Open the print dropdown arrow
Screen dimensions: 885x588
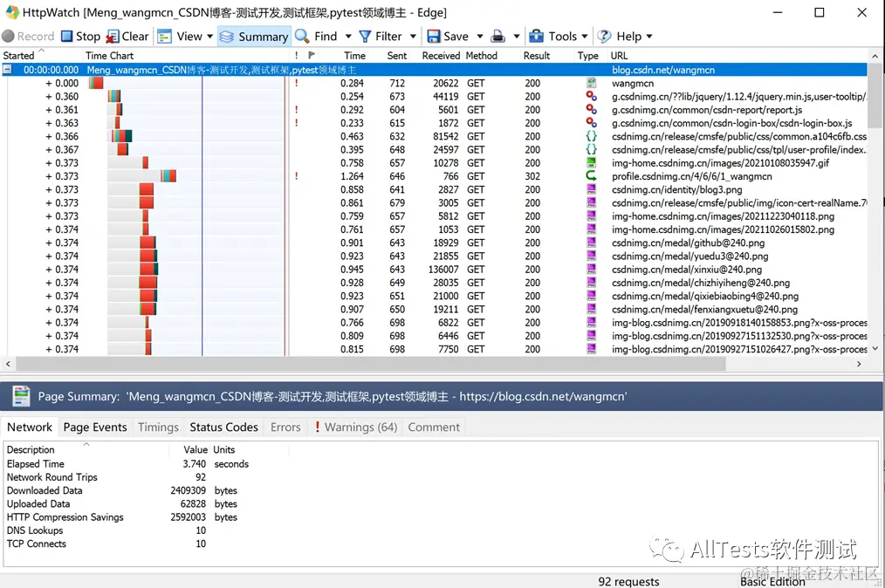516,36
